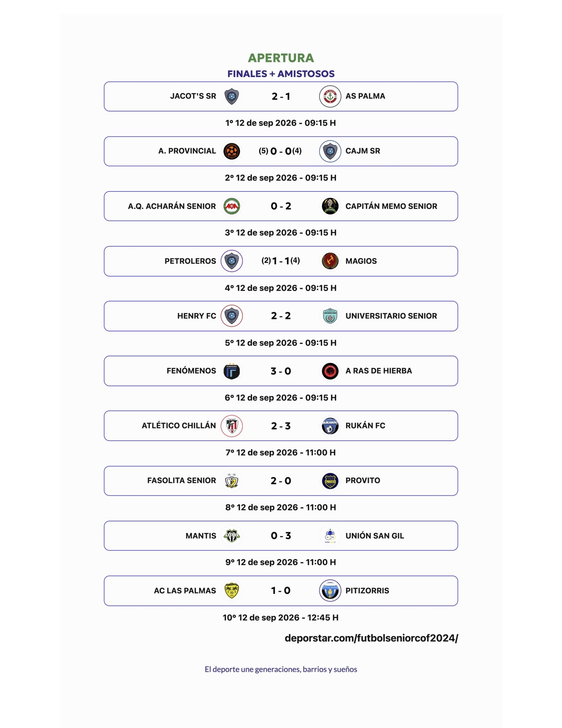Click the Jacot's SR team name
This screenshot has width=562, height=728.
[x=193, y=96]
